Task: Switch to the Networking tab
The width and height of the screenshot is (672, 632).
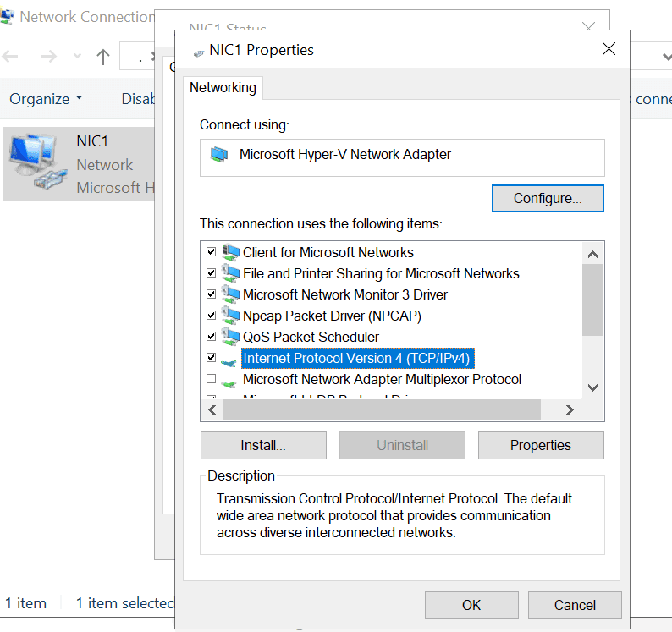Action: pyautogui.click(x=223, y=87)
